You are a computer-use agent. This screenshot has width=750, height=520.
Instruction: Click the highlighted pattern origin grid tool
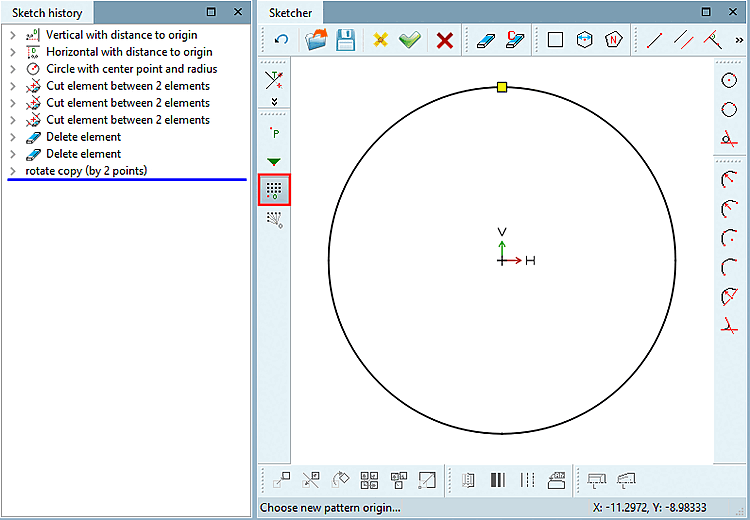point(274,189)
